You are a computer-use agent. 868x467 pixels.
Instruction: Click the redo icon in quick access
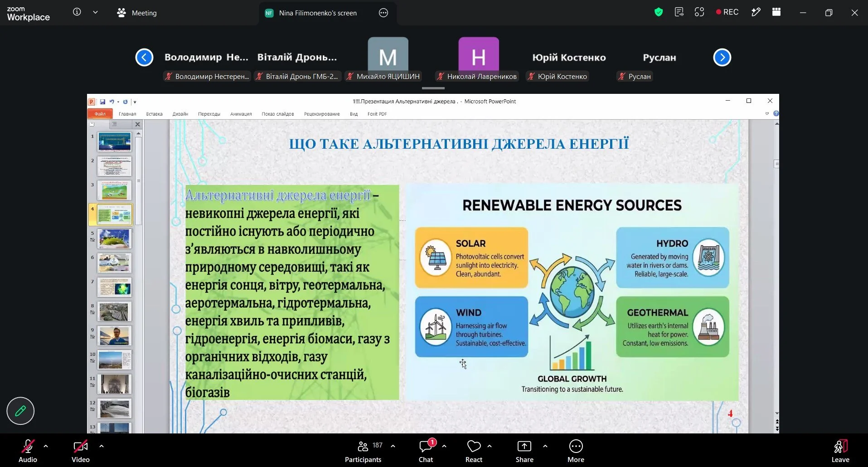[126, 102]
